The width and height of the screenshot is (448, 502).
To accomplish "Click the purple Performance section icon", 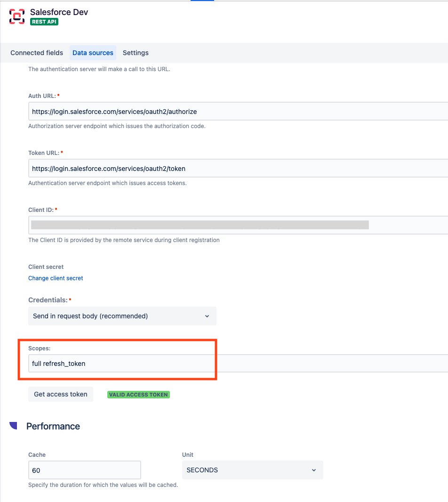I will (x=13, y=426).
